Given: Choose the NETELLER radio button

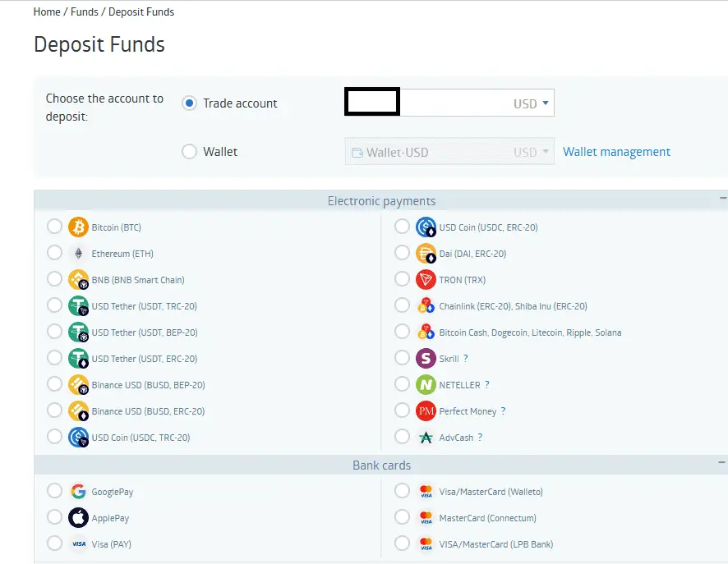Looking at the screenshot, I should click(402, 384).
